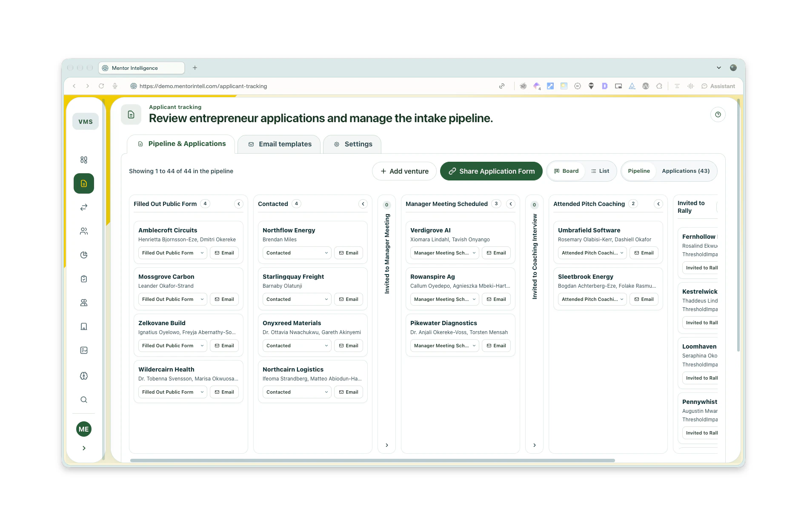This screenshot has width=807, height=532.
Task: Reload the page in the browser
Action: tap(101, 86)
